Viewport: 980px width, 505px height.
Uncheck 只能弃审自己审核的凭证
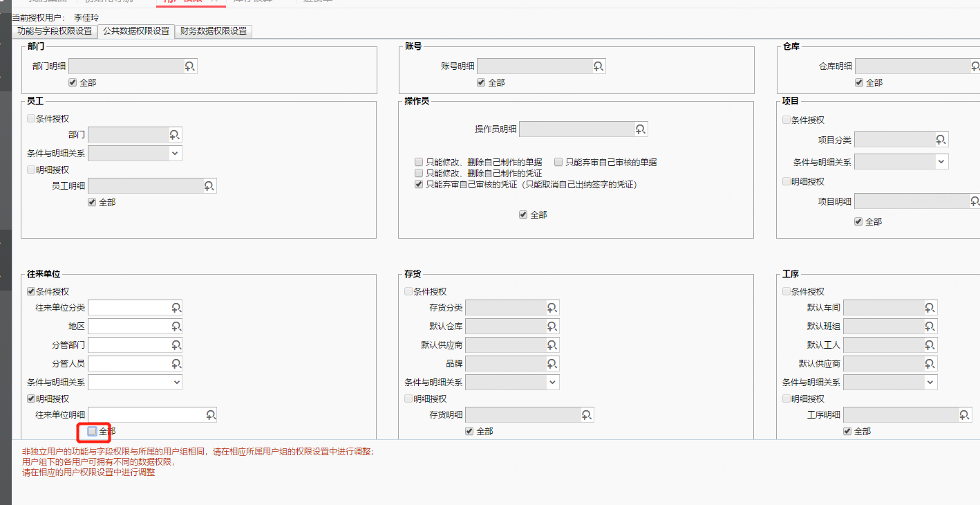click(x=418, y=185)
